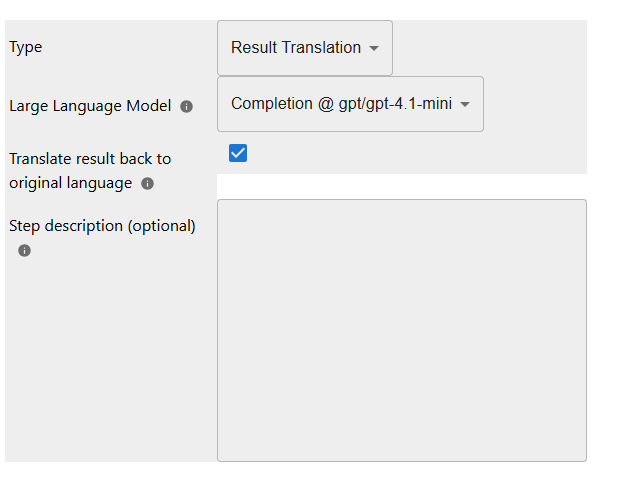Open the Type dropdown
The width and height of the screenshot is (641, 486).
click(x=304, y=48)
